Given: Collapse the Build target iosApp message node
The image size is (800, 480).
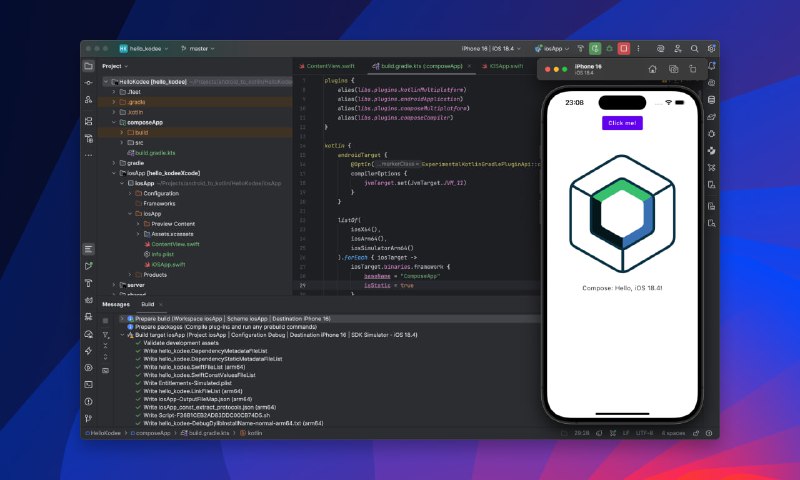Looking at the screenshot, I should click(x=122, y=335).
